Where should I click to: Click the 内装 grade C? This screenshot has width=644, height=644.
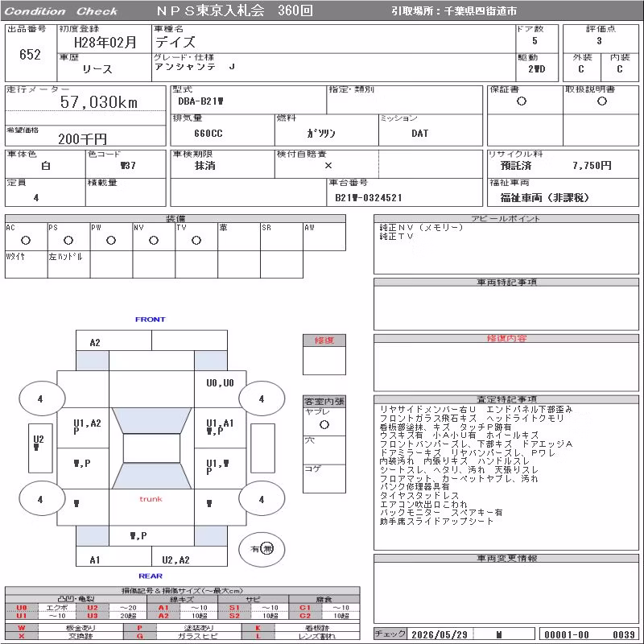619,68
